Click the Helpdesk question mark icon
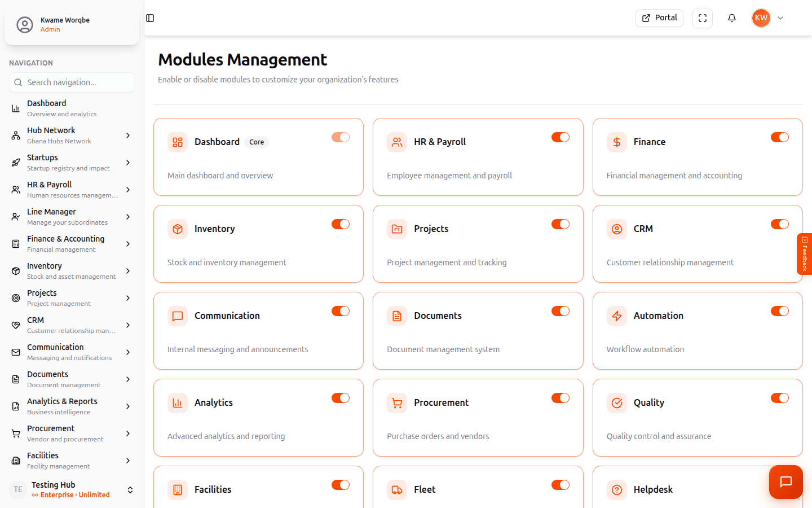This screenshot has height=508, width=812. click(x=617, y=490)
